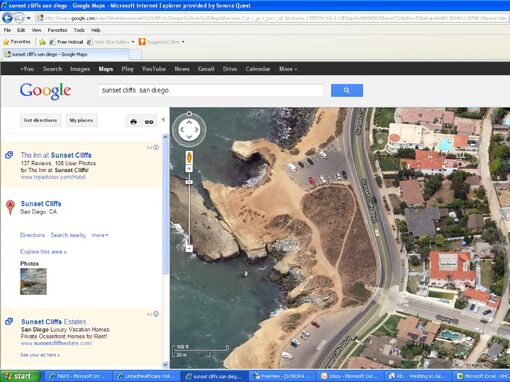Viewport: 510px width, 382px height.
Task: Zoom out with the minus button
Action: (x=189, y=249)
